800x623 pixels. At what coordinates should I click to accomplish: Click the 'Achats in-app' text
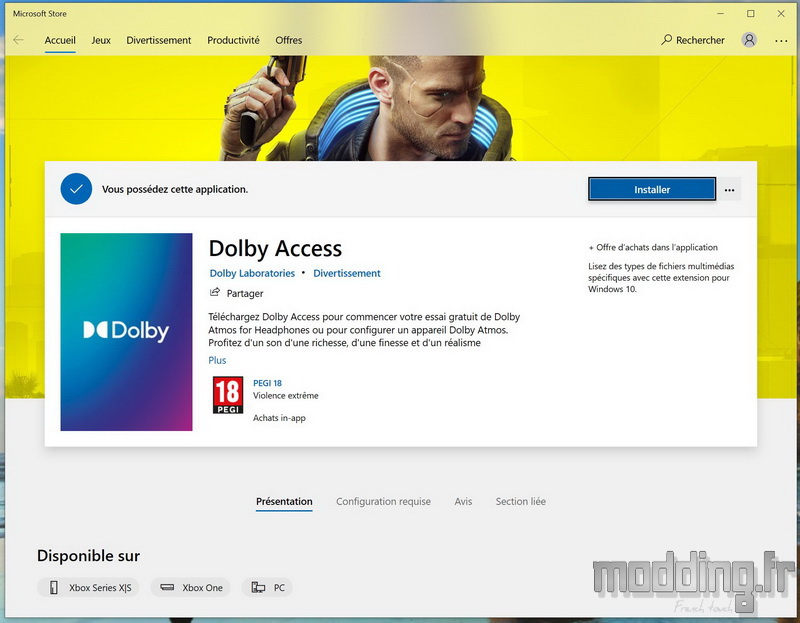pos(279,418)
